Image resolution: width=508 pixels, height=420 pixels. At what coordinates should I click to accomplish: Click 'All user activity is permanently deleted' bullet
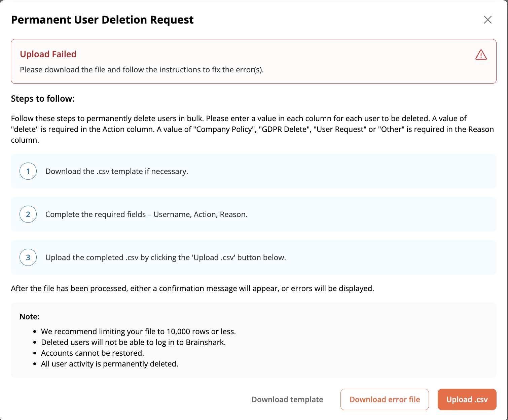pyautogui.click(x=110, y=364)
